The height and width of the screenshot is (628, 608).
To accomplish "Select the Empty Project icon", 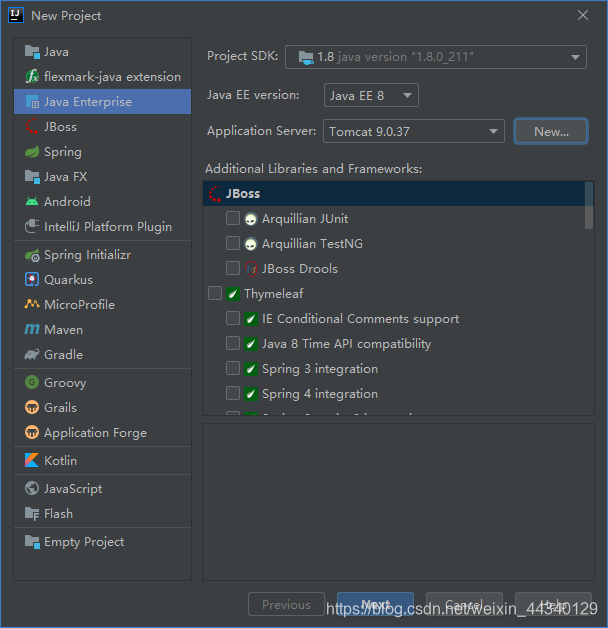I will tap(32, 542).
